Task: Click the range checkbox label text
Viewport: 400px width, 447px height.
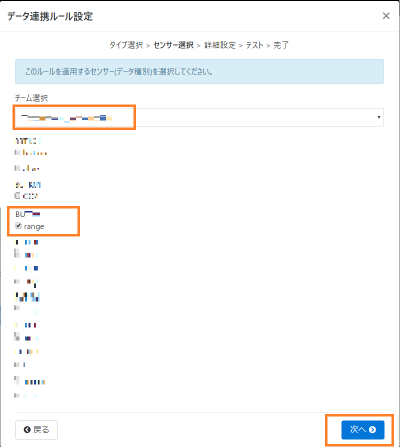Action: click(34, 227)
